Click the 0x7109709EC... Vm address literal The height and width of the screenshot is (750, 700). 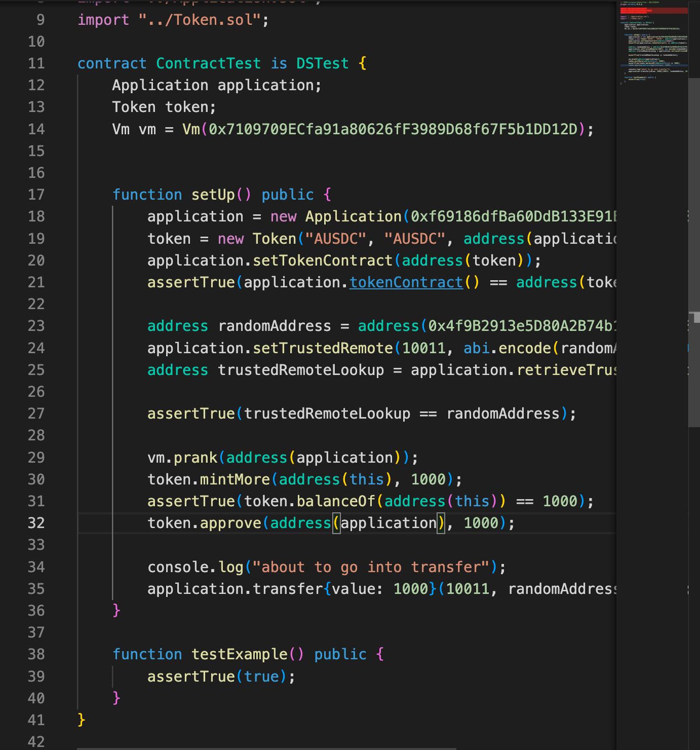[393, 129]
